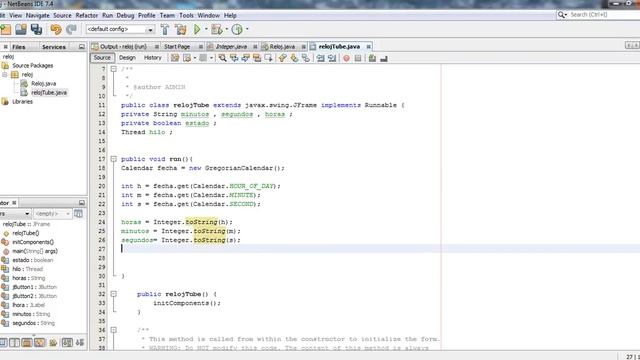640x360 pixels.
Task: Open the Team menu
Action: [x=167, y=15]
